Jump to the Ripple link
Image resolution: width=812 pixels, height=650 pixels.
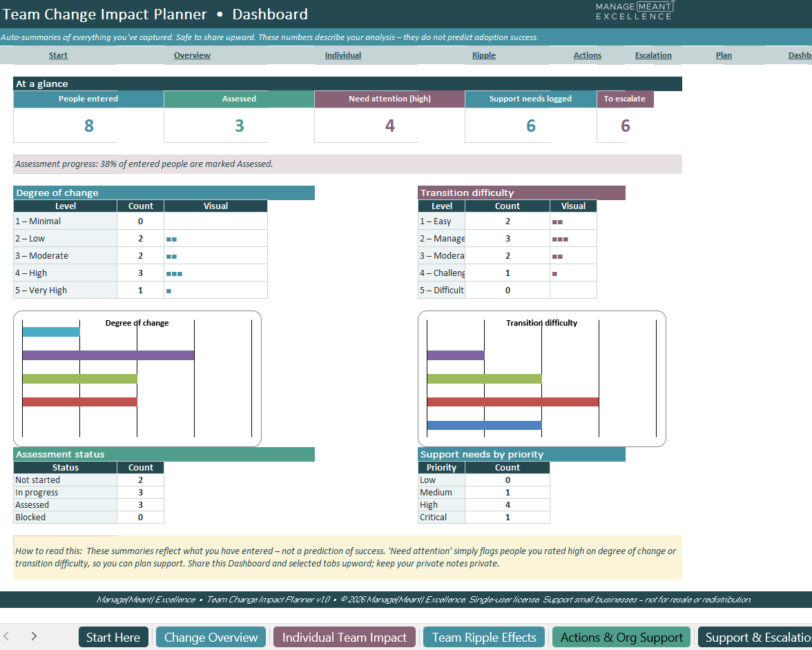(483, 55)
